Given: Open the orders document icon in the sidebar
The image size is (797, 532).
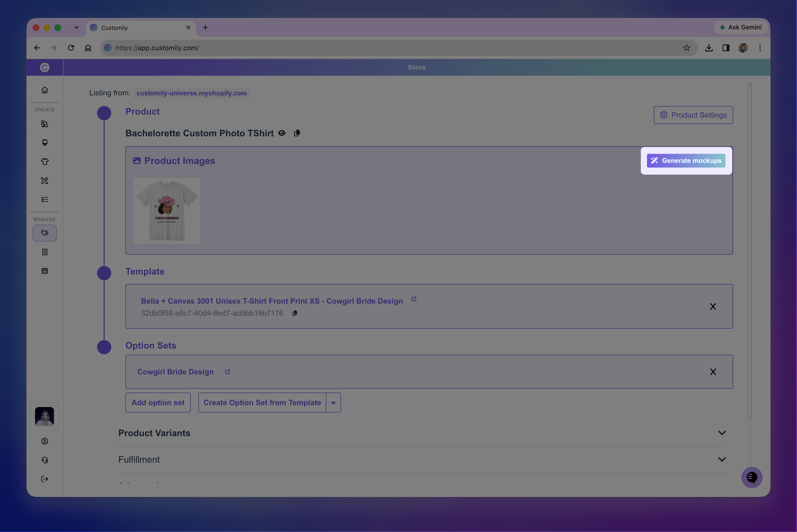Looking at the screenshot, I should coord(45,252).
